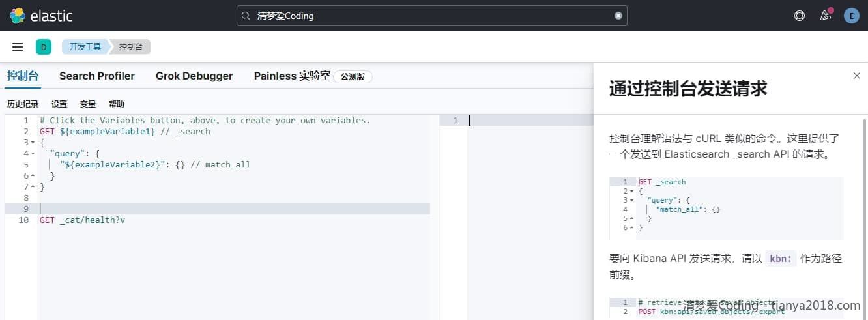Open 帮助 help

[117, 104]
